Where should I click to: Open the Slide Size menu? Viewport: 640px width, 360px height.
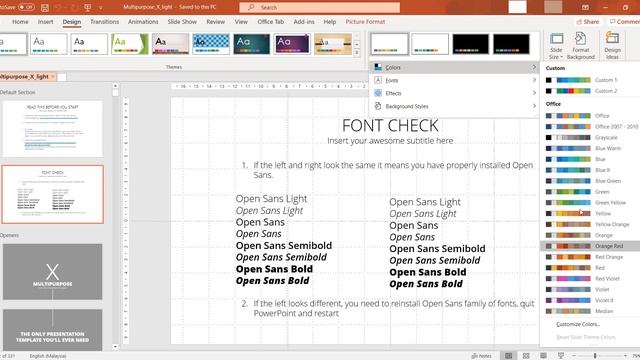(x=556, y=46)
